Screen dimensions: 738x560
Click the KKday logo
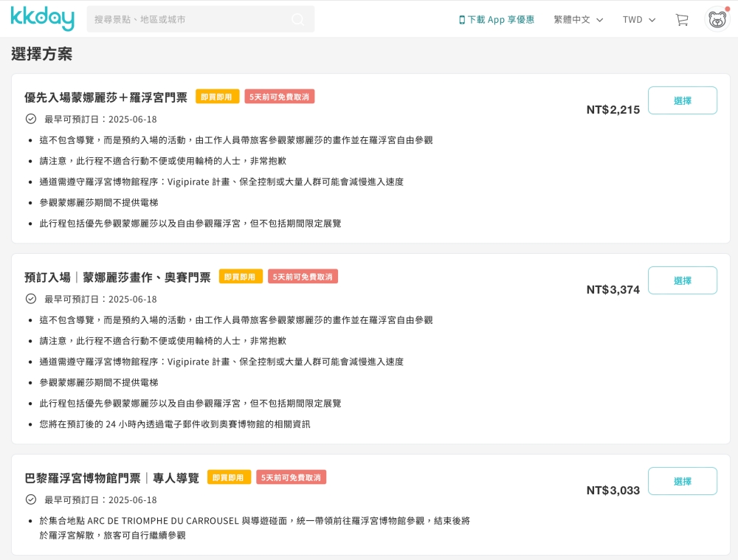coord(42,18)
